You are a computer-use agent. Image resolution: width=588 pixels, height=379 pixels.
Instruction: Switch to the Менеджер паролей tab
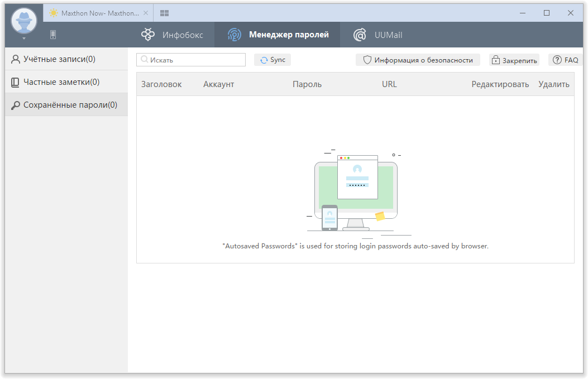[278, 35]
